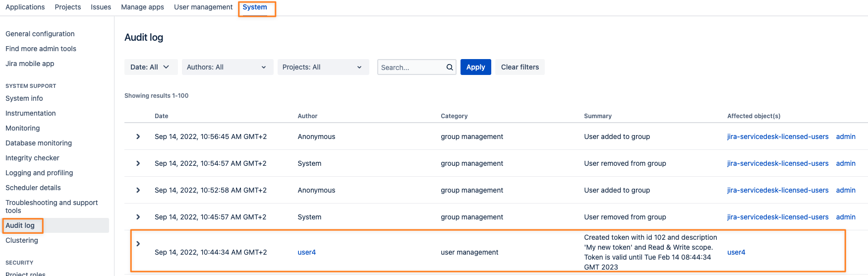Click 'Sep 14, 2022, 10:44:34 AM GMT+2' date
Image resolution: width=868 pixels, height=276 pixels.
click(x=211, y=252)
